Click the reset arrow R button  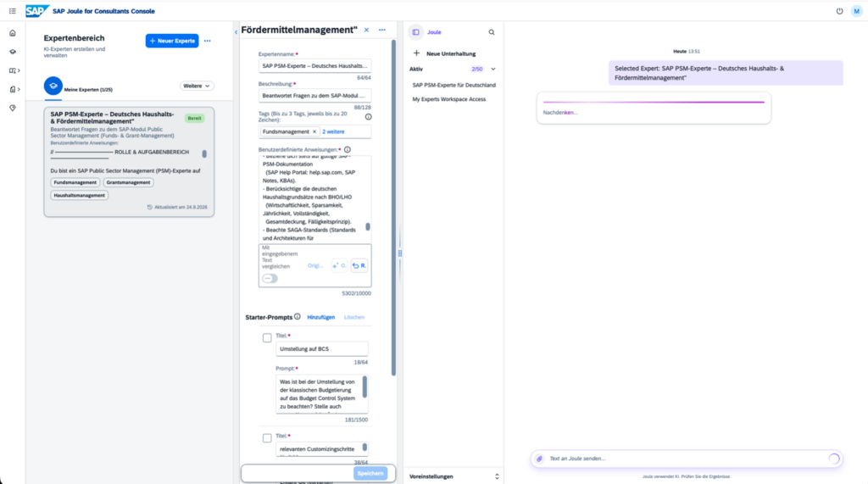tap(359, 266)
